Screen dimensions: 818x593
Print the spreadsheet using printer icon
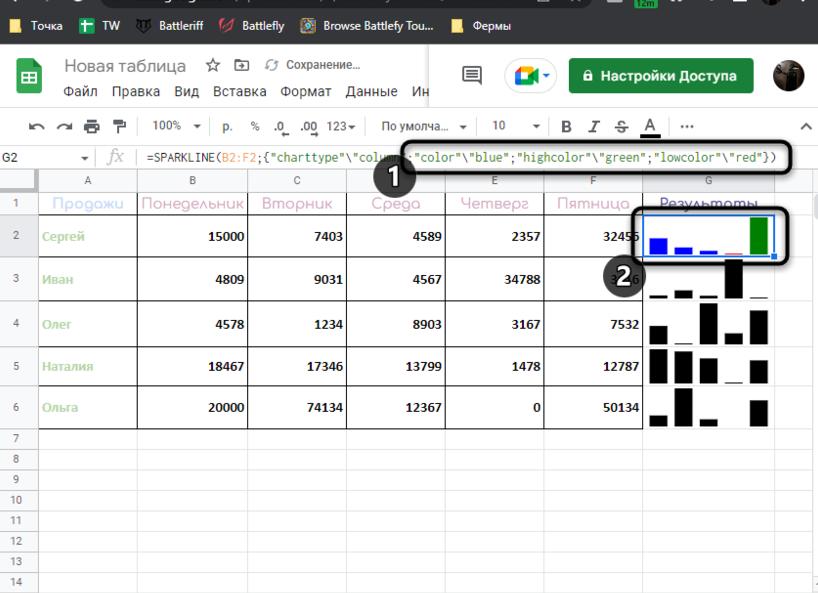(x=92, y=126)
